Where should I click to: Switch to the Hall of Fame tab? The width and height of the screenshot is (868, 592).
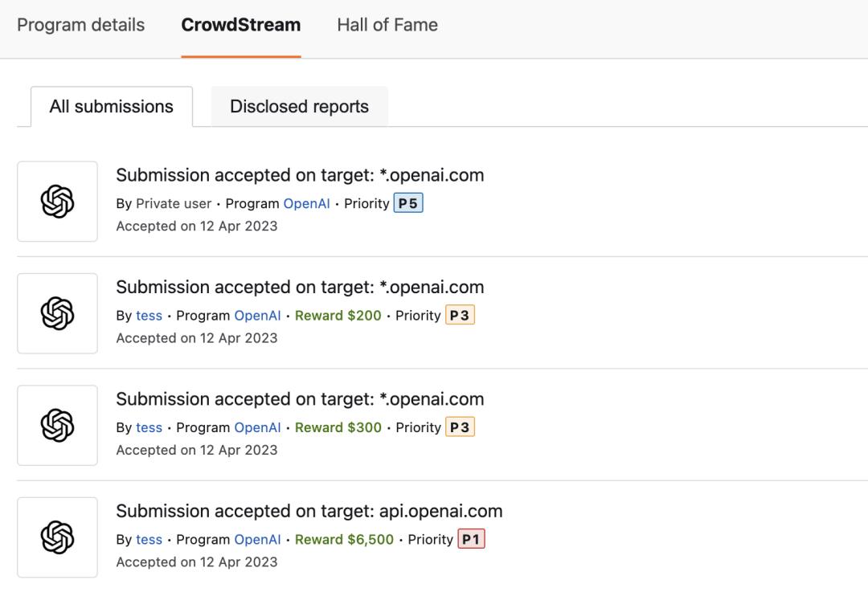pyautogui.click(x=387, y=25)
